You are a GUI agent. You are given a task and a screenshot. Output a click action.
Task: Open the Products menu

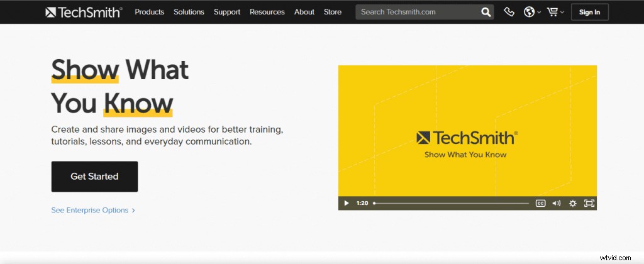[150, 12]
